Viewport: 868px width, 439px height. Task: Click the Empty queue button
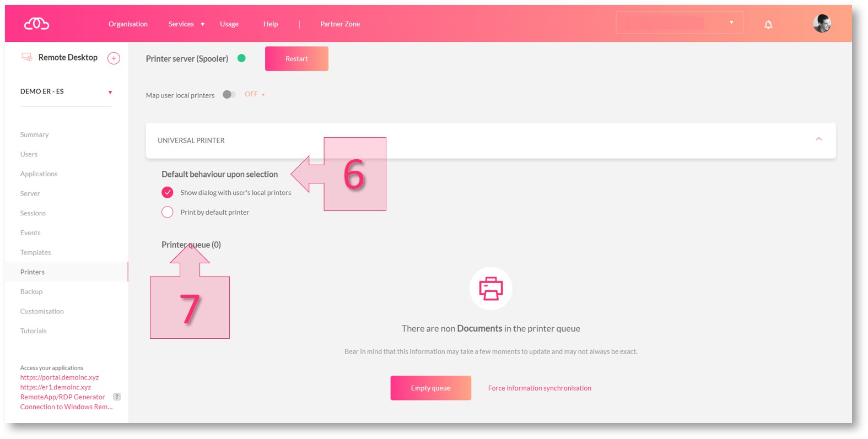430,388
